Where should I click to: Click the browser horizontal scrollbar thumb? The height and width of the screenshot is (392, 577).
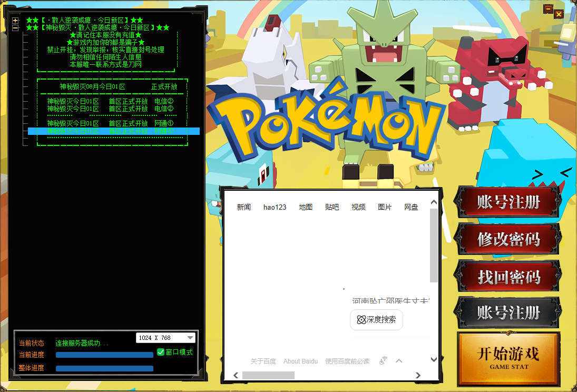268,376
